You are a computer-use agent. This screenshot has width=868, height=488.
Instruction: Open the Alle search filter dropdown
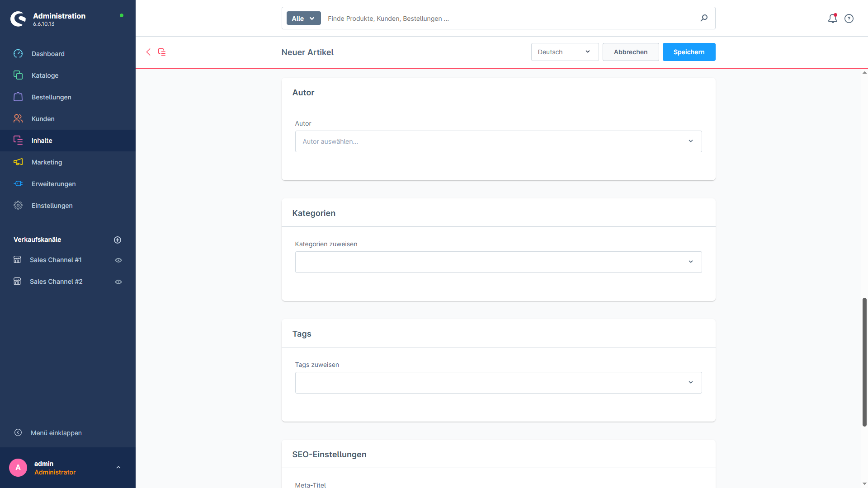point(304,19)
